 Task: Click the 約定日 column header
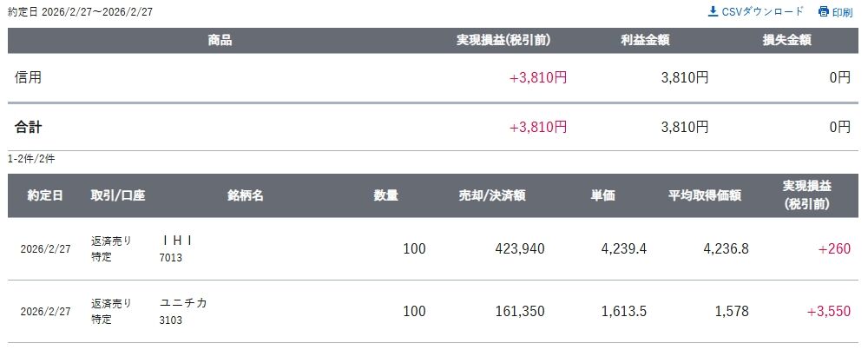[44, 195]
